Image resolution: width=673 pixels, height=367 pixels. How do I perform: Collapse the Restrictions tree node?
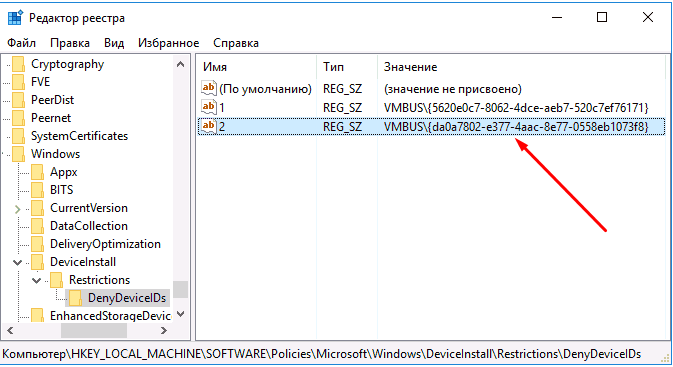click(36, 281)
